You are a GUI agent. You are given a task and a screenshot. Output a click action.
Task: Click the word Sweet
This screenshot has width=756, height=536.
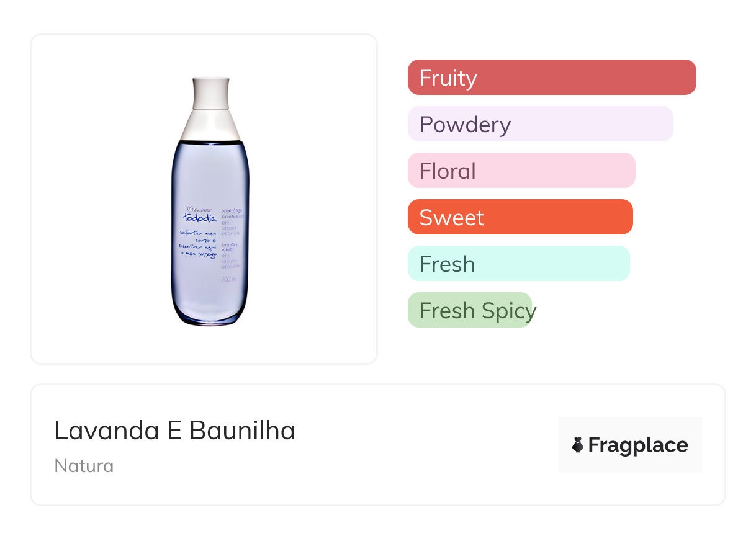pyautogui.click(x=451, y=218)
